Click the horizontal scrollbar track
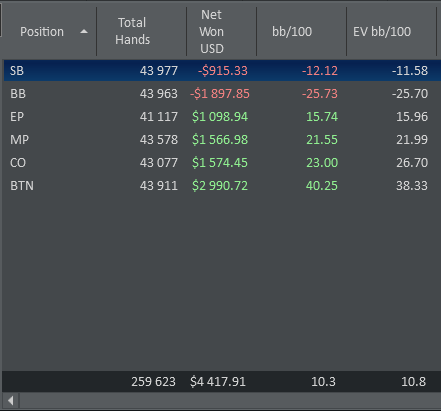This screenshot has width=441, height=411. [230, 400]
